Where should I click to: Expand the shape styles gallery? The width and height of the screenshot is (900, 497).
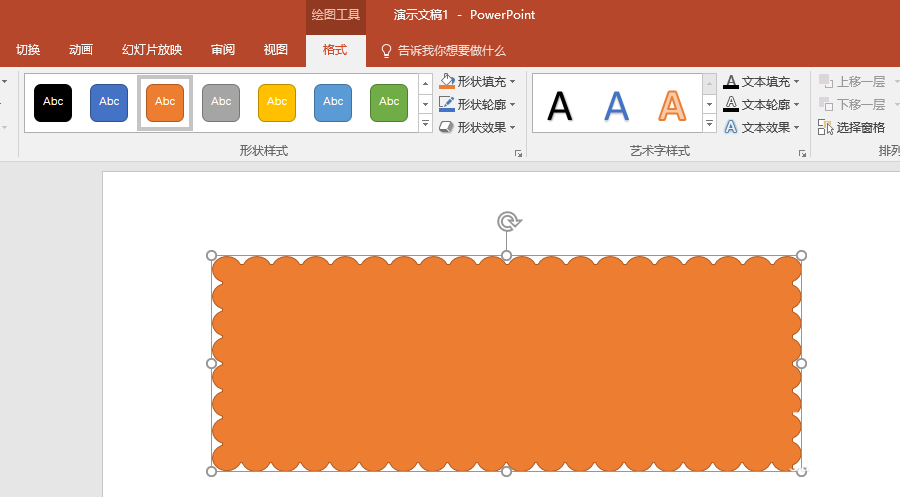coord(425,123)
